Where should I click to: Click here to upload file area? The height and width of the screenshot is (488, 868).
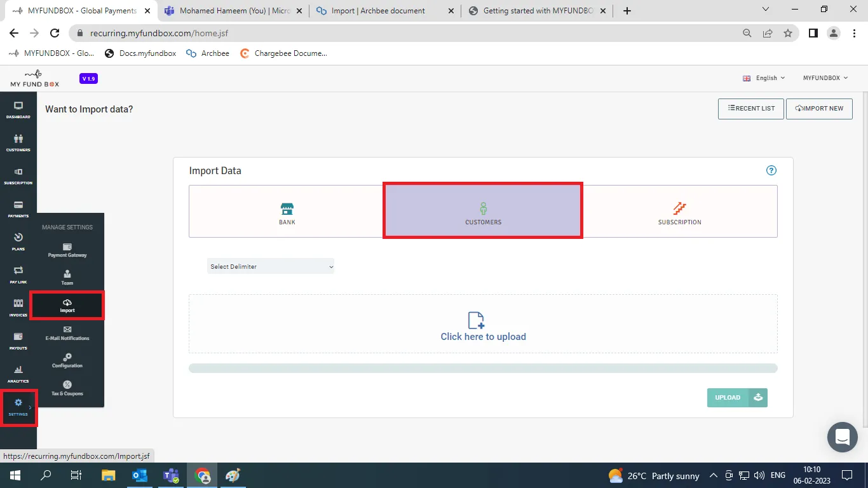[x=483, y=324]
